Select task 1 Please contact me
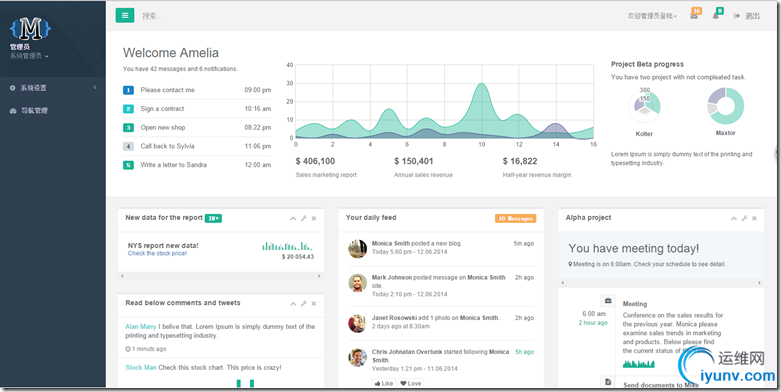The image size is (781, 392). click(x=197, y=90)
